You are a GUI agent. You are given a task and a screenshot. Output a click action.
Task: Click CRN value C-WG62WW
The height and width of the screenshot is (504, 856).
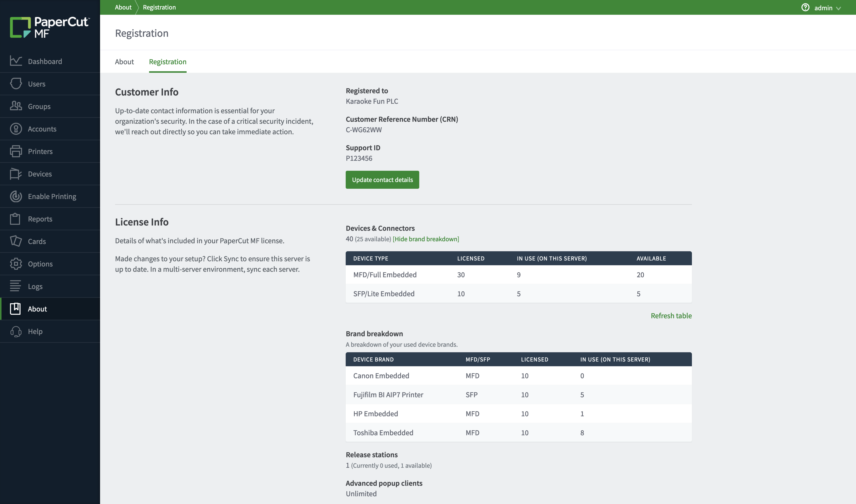(364, 129)
